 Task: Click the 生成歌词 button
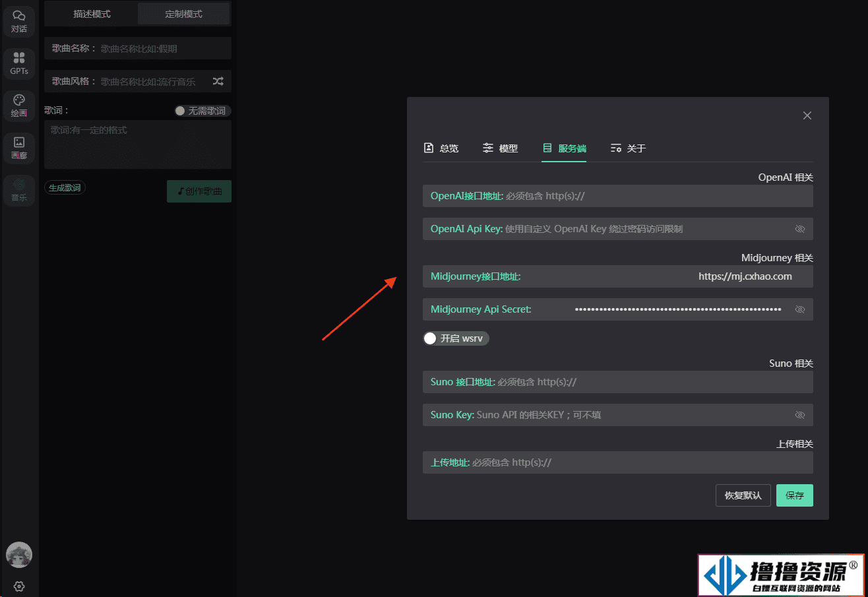coord(65,188)
